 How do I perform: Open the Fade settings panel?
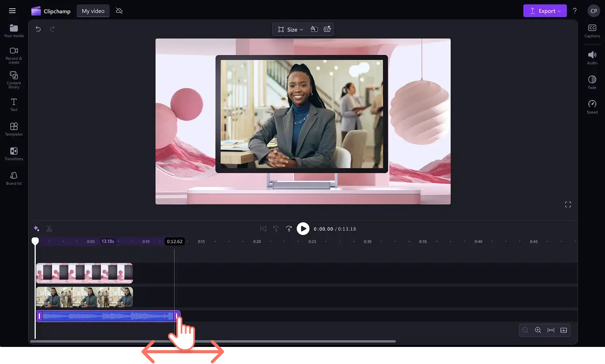pyautogui.click(x=592, y=82)
